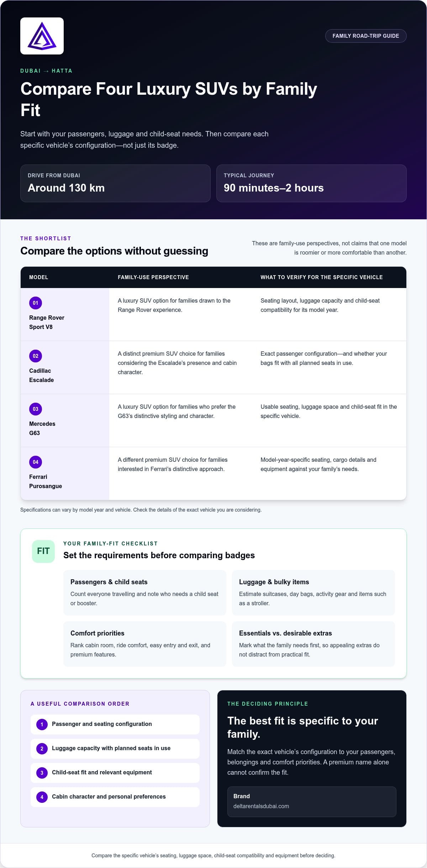Click the green FIT checklist icon
The image size is (427, 868).
click(43, 551)
